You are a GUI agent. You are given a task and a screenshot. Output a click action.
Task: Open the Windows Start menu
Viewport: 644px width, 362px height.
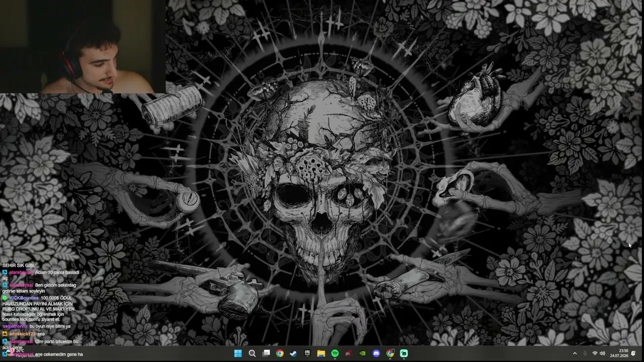[x=238, y=353]
